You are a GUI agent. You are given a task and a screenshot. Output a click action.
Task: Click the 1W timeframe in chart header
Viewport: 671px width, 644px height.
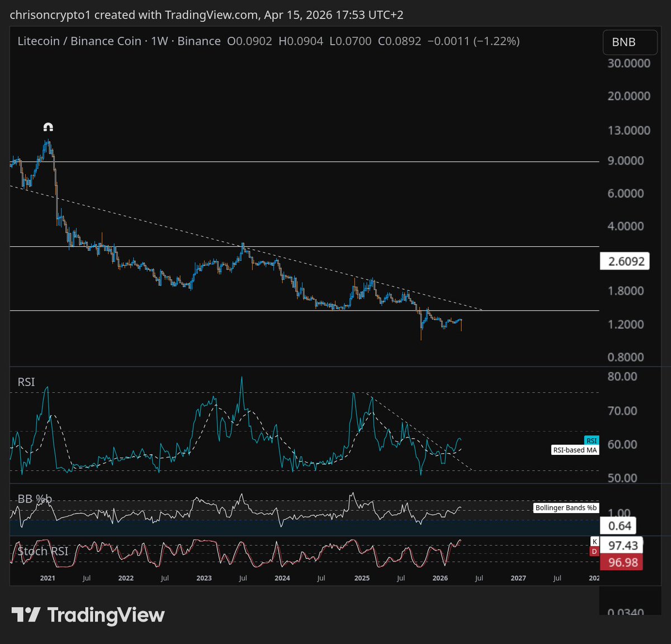159,41
